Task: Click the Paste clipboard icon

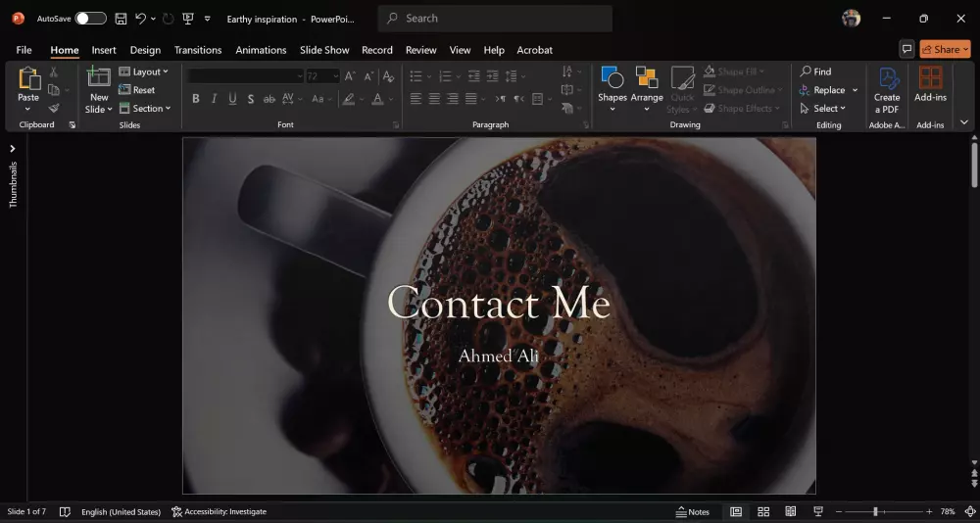Action: tap(28, 79)
